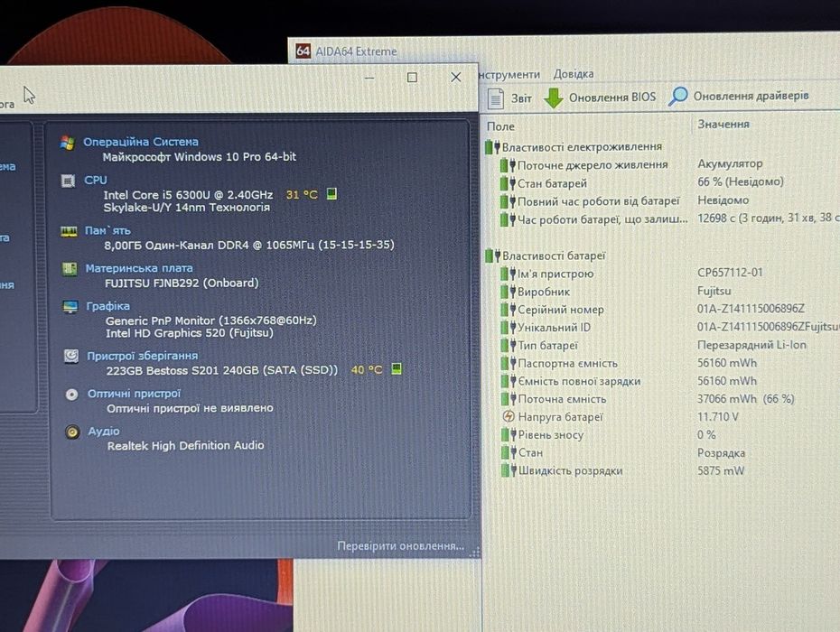The image size is (840, 632).
Task: Open the Графіка section link
Action: (107, 306)
